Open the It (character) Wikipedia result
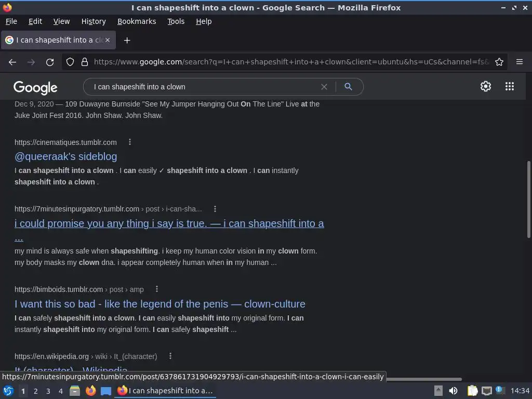Image resolution: width=532 pixels, height=399 pixels. (x=71, y=369)
